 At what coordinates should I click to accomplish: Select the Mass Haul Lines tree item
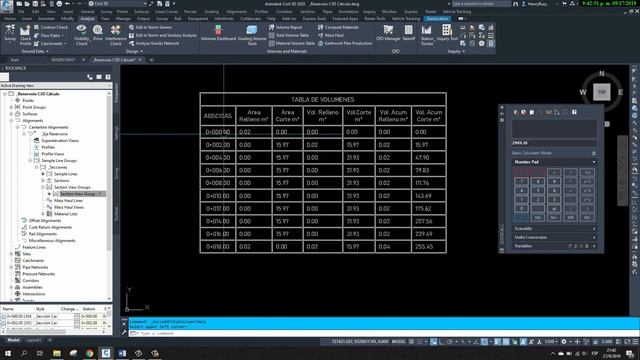coord(68,201)
